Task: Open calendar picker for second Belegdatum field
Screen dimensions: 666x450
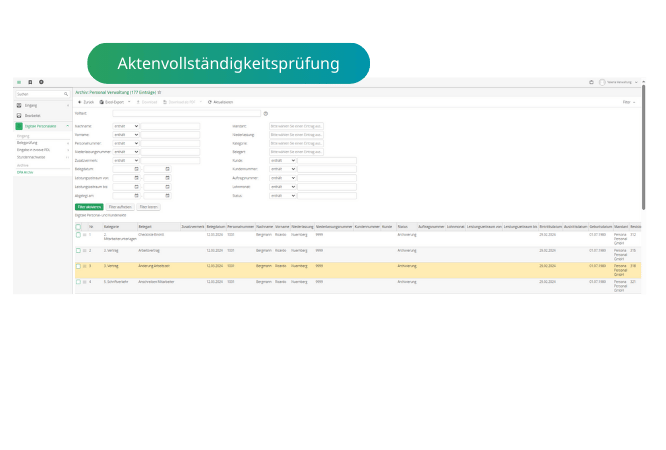Action: (x=167, y=169)
